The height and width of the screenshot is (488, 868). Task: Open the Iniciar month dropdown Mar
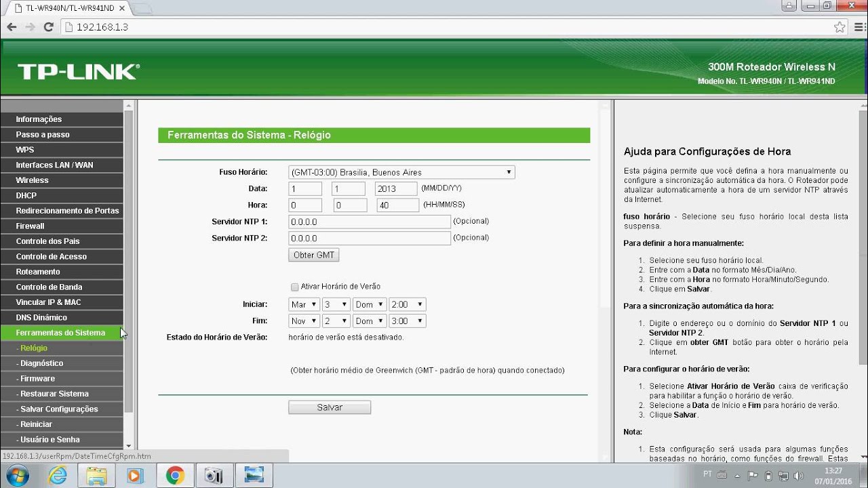click(303, 305)
